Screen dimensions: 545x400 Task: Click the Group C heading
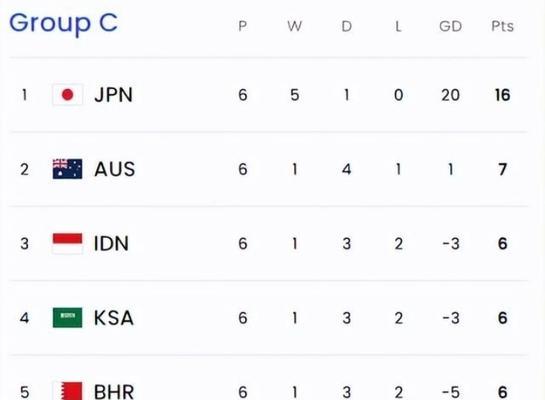point(63,24)
